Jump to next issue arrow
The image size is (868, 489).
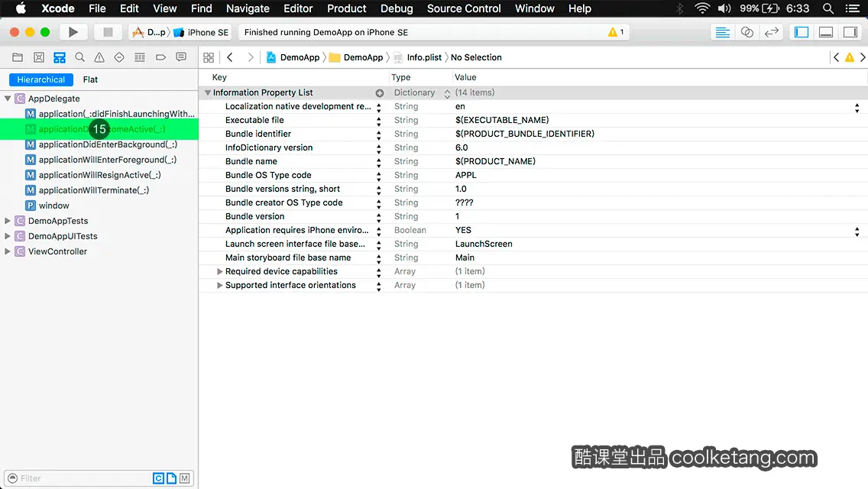coord(863,57)
